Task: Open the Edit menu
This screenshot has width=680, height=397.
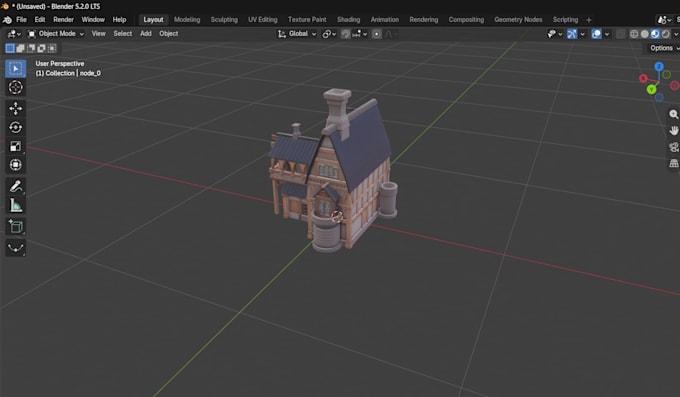Action: [x=40, y=20]
